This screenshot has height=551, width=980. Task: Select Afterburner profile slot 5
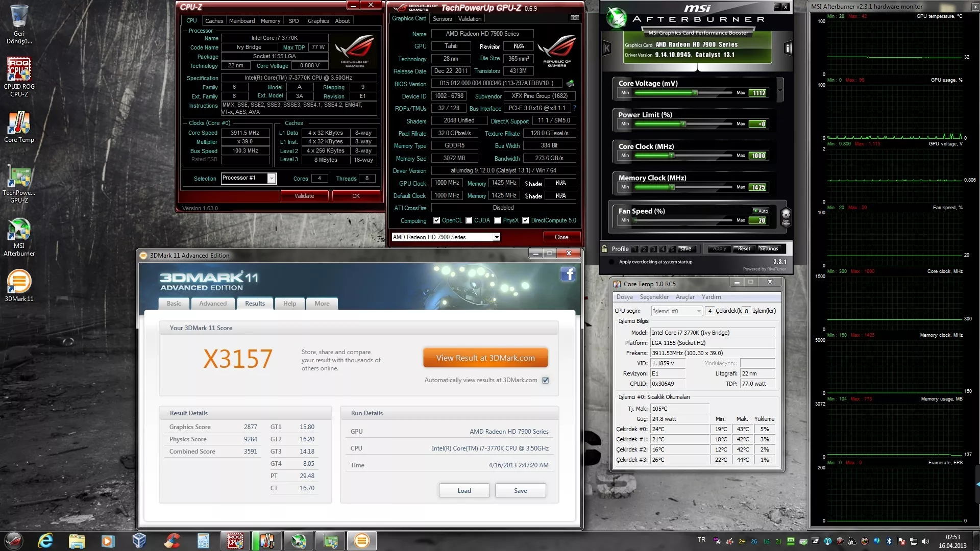672,249
